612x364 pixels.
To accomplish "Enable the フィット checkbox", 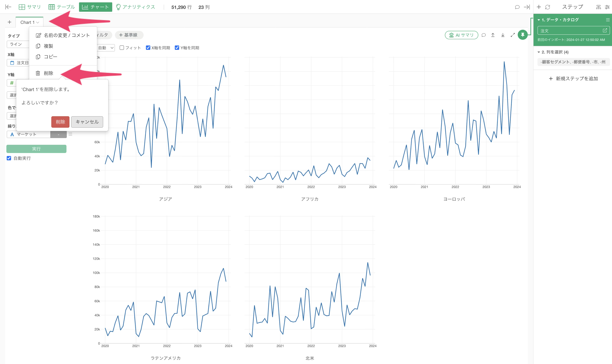I will [x=122, y=48].
